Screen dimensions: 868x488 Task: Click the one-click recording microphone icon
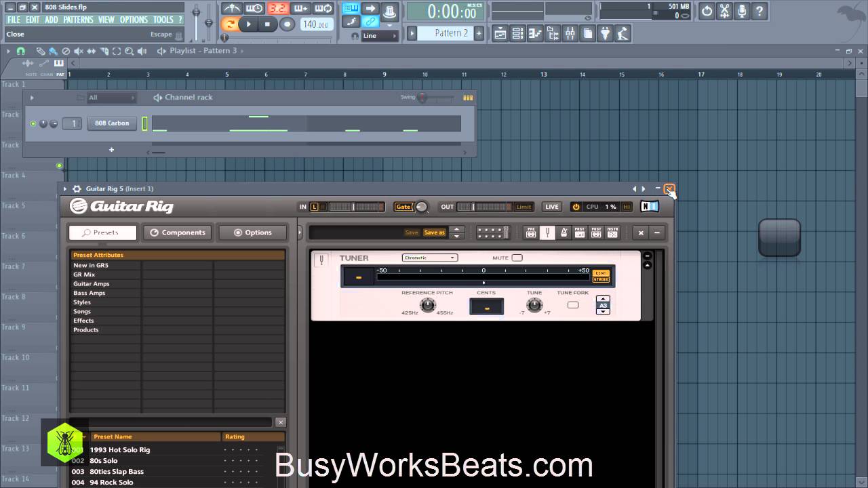[x=743, y=11]
